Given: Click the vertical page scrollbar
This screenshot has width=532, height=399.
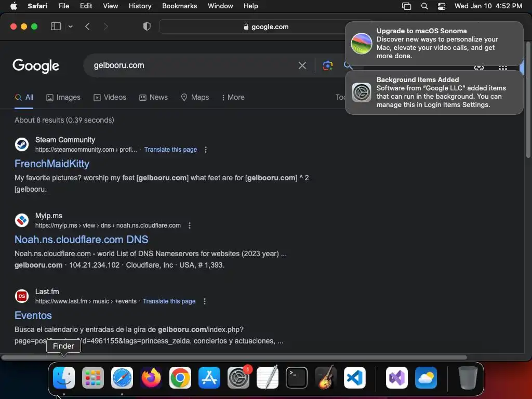Looking at the screenshot, I should (528, 100).
